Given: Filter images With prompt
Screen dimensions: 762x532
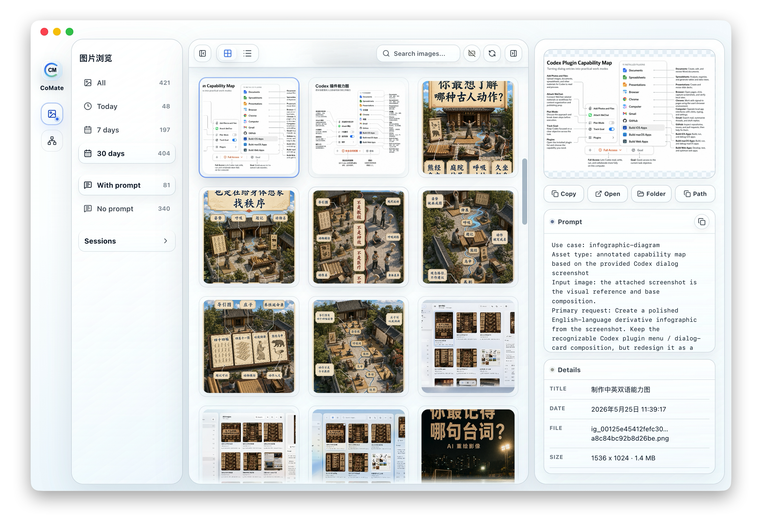Looking at the screenshot, I should [x=127, y=185].
